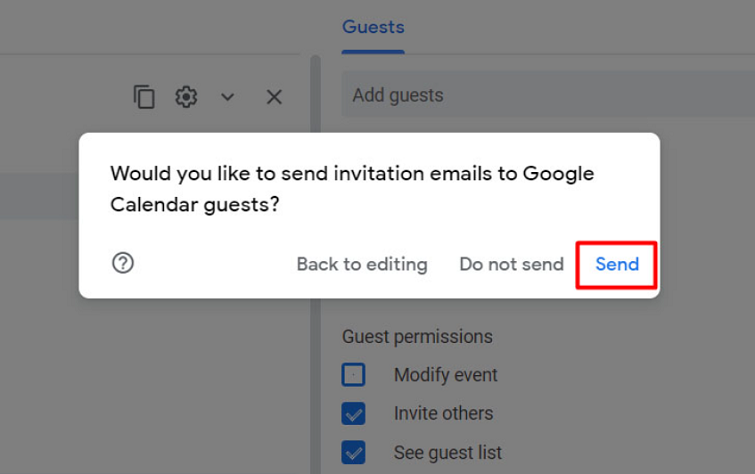Screen dimensions: 755x474
Task: Click the highlighted row in left panel
Action: click(40, 197)
